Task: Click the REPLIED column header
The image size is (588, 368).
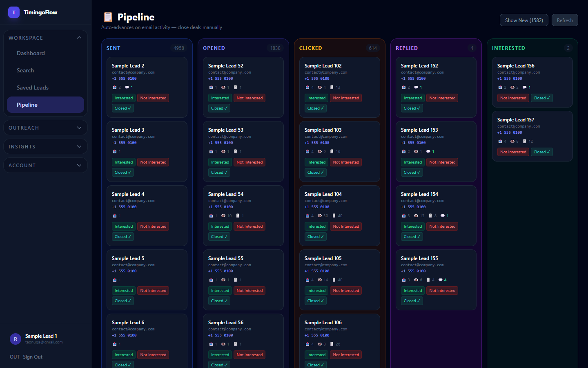Action: point(407,48)
